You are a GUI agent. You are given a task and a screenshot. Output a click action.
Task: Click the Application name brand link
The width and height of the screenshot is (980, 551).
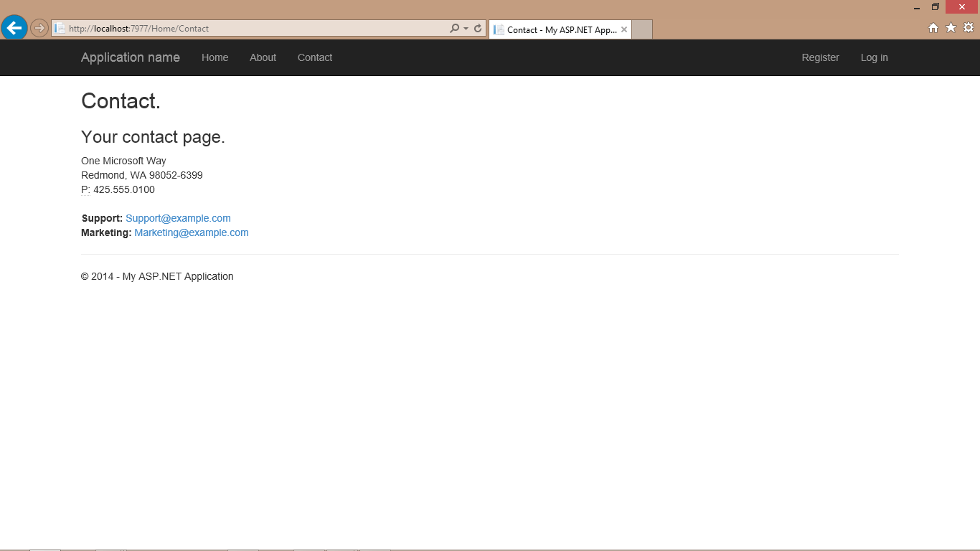131,57
